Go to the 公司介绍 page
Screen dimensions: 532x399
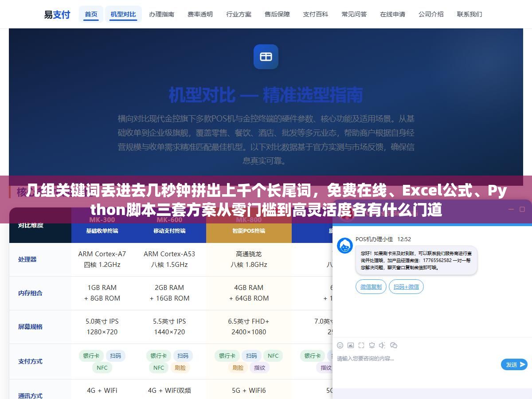click(431, 14)
